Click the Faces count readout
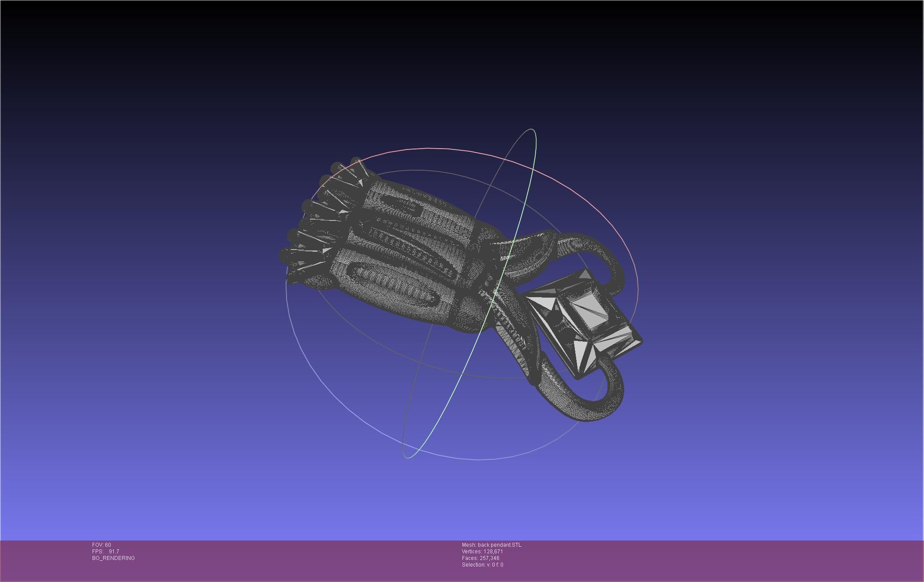 pyautogui.click(x=481, y=558)
